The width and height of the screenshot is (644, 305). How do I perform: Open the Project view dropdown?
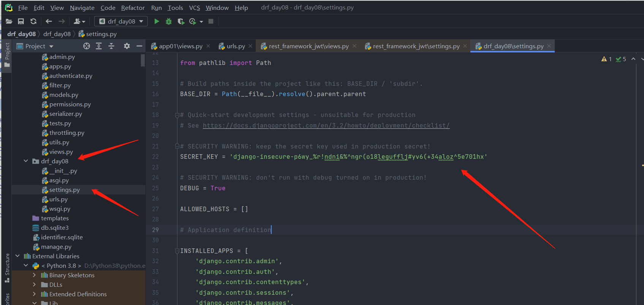[35, 46]
